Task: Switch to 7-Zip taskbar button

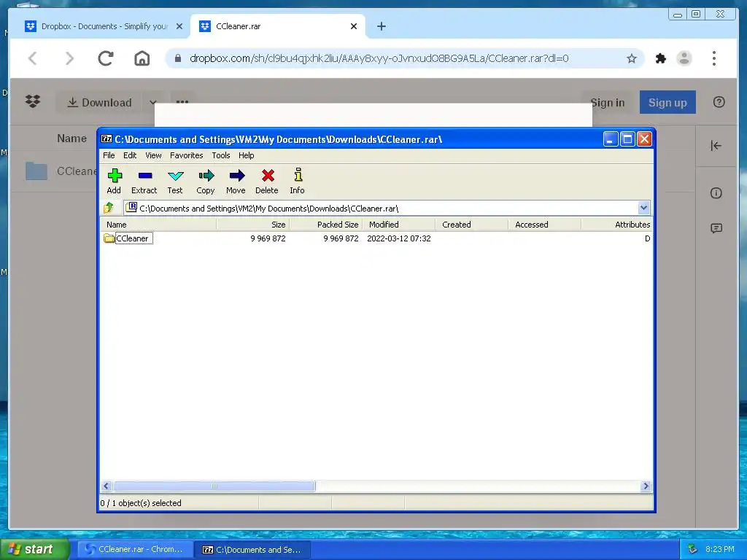Action: pos(253,549)
